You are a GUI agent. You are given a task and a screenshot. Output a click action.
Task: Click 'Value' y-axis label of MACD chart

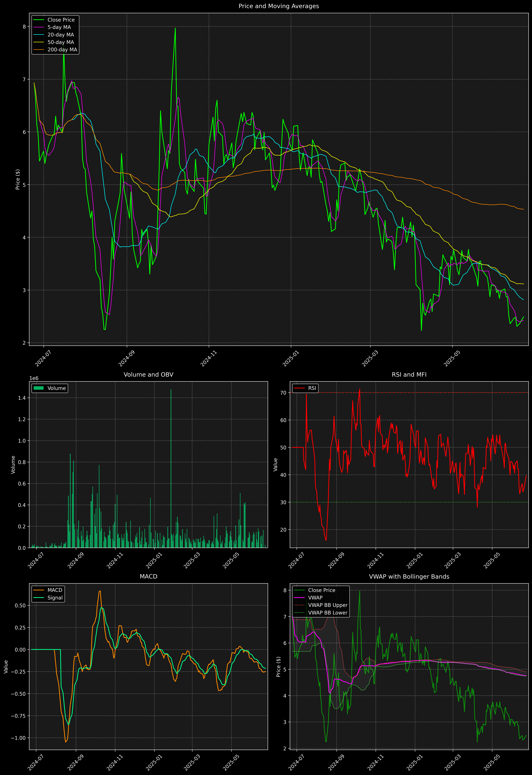pyautogui.click(x=6, y=667)
